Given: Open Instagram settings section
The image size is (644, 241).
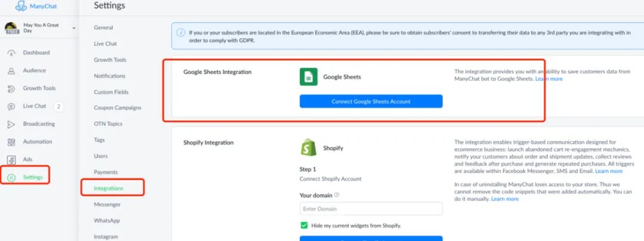Looking at the screenshot, I should [x=106, y=236].
